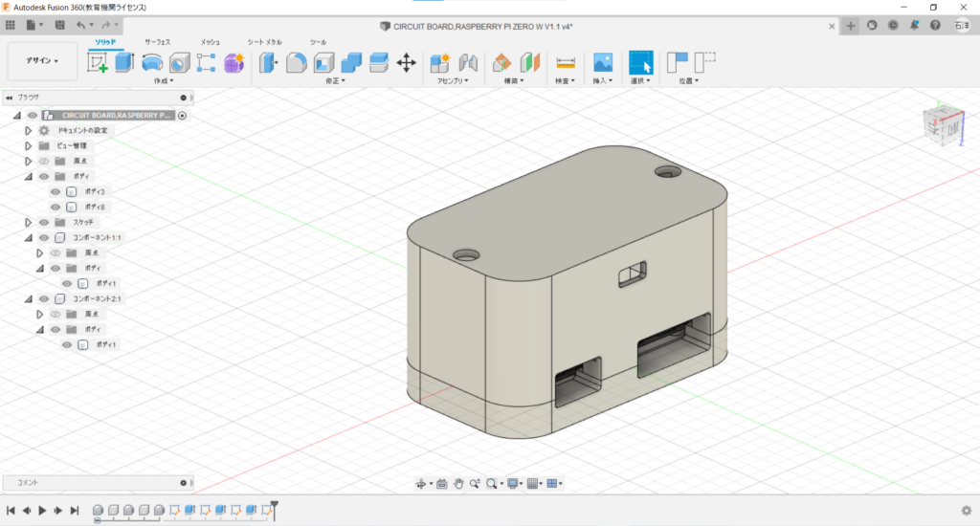Show the top-level 原点 folder via its eye icon
This screenshot has width=980, height=526.
click(x=44, y=162)
